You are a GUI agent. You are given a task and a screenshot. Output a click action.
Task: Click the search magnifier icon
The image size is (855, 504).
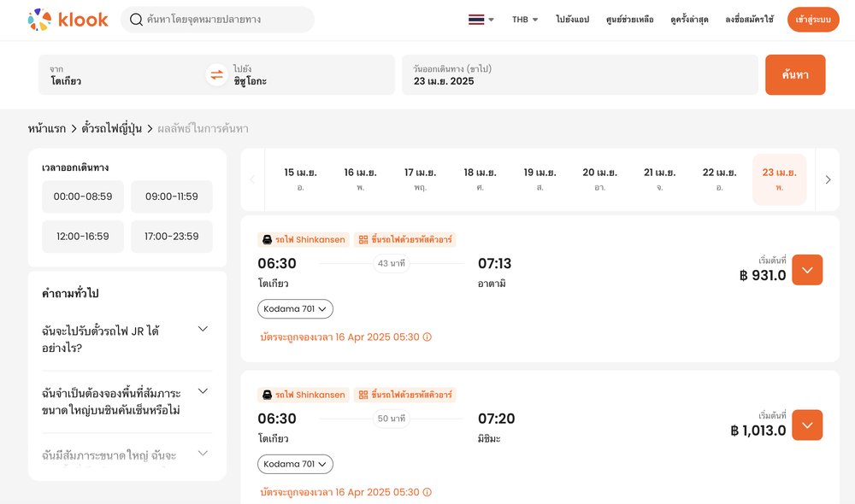pos(136,19)
